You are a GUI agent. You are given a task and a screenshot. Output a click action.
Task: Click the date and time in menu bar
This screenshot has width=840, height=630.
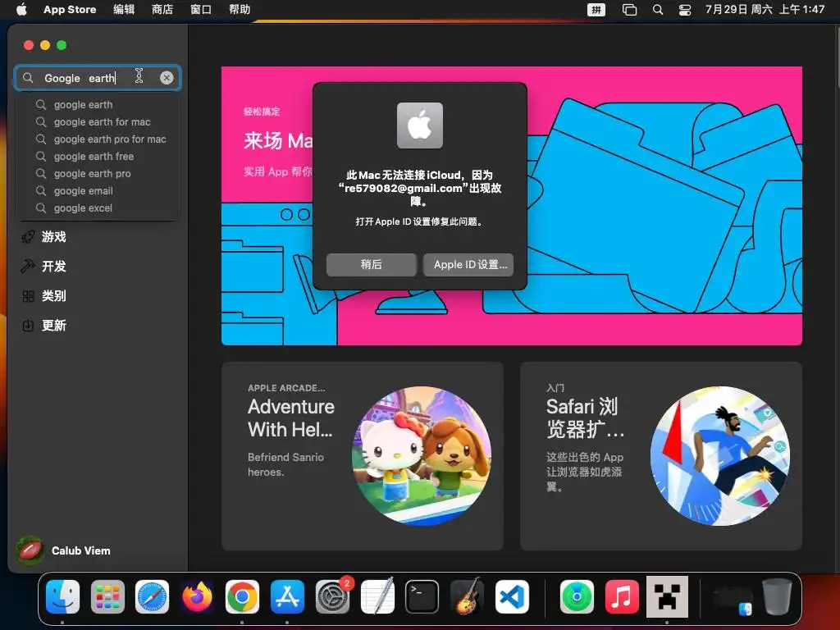[x=765, y=9]
